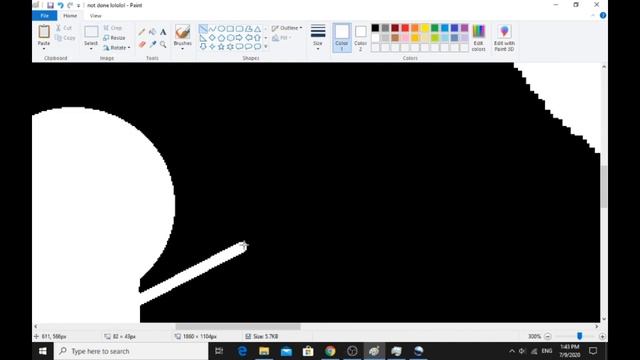Screen dimensions: 640x360
Task: Expand the Select dropdown arrow
Action: (91, 49)
